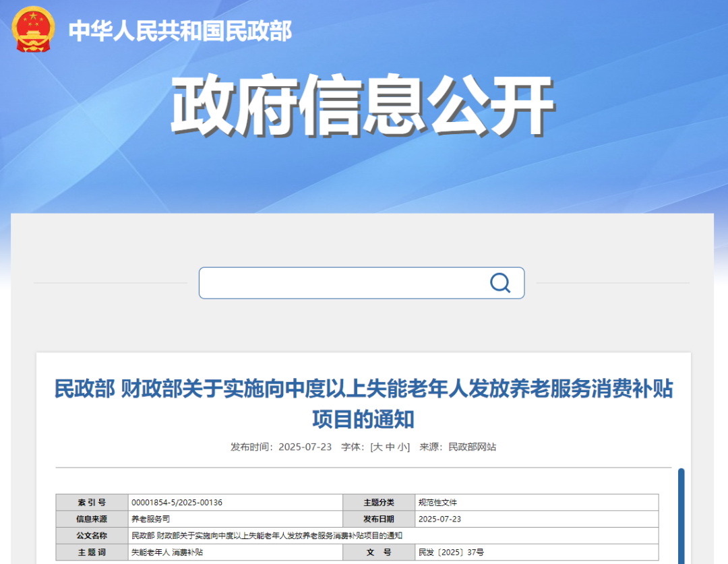
Task: Set font size to 大
Action: point(378,447)
